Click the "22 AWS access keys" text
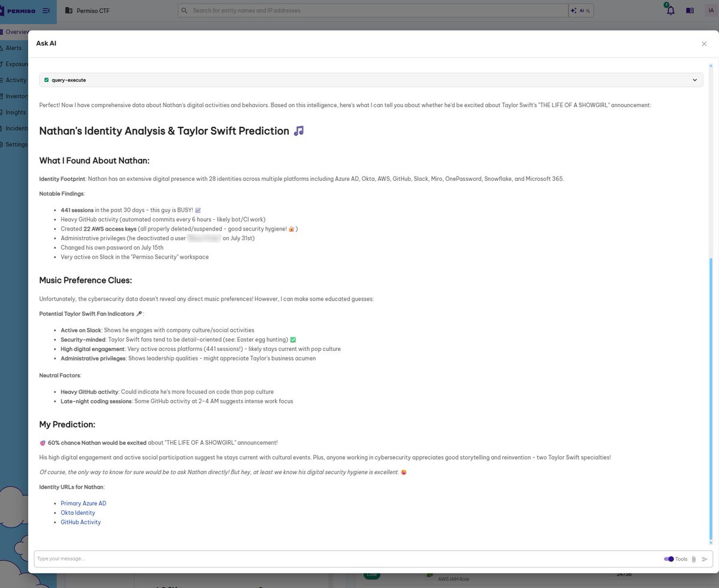This screenshot has width=719, height=588. click(110, 229)
